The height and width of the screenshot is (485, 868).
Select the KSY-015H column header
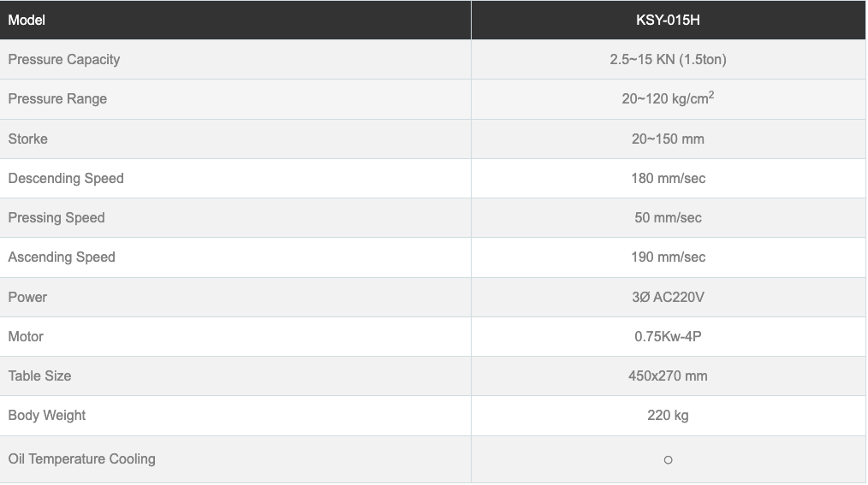coord(668,20)
